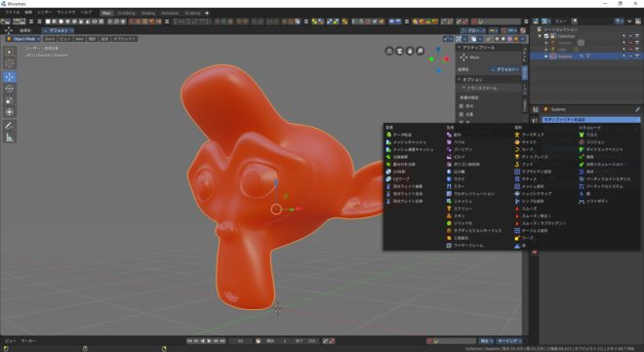The image size is (644, 352).
Task: Click the pan hand viewport icon
Action: point(410,51)
